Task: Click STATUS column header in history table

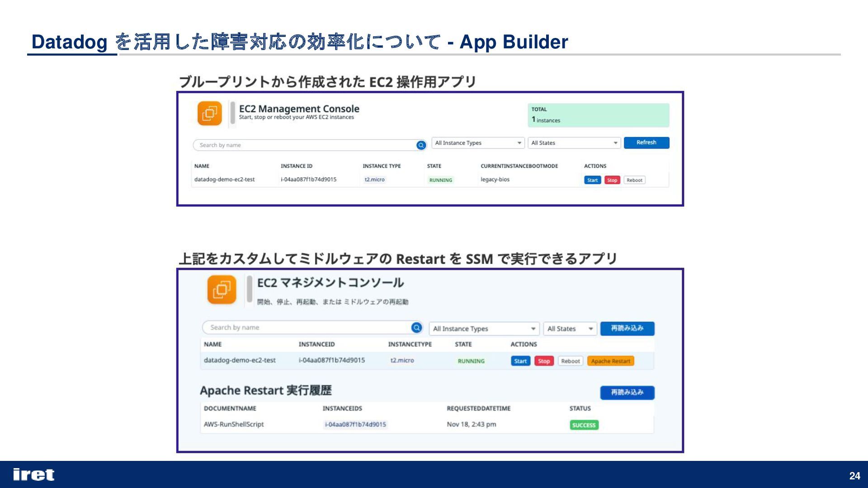Action: click(580, 408)
